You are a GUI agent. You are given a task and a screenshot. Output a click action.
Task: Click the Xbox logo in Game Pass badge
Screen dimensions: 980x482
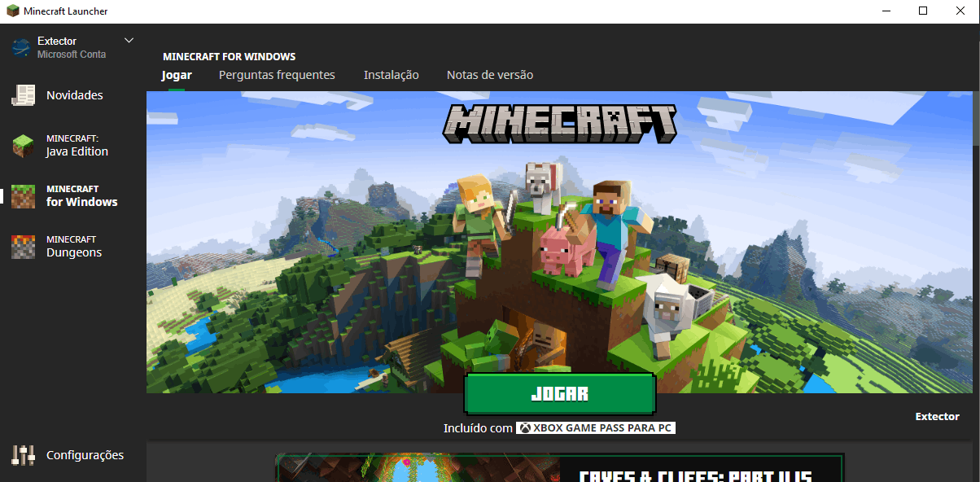[x=527, y=428]
